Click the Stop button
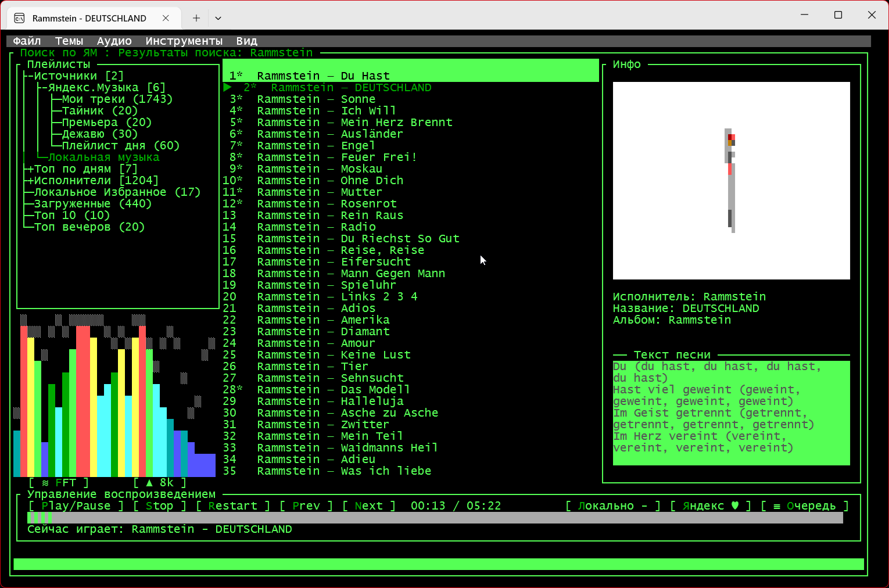Image resolution: width=889 pixels, height=588 pixels. (160, 506)
